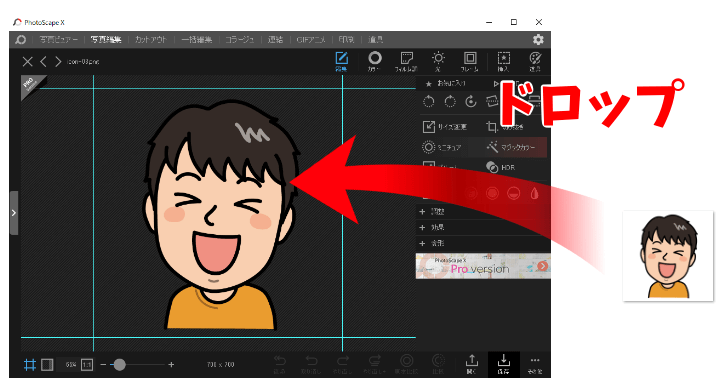Open the Film filter tool tab
This screenshot has width=720, height=388.
406,62
